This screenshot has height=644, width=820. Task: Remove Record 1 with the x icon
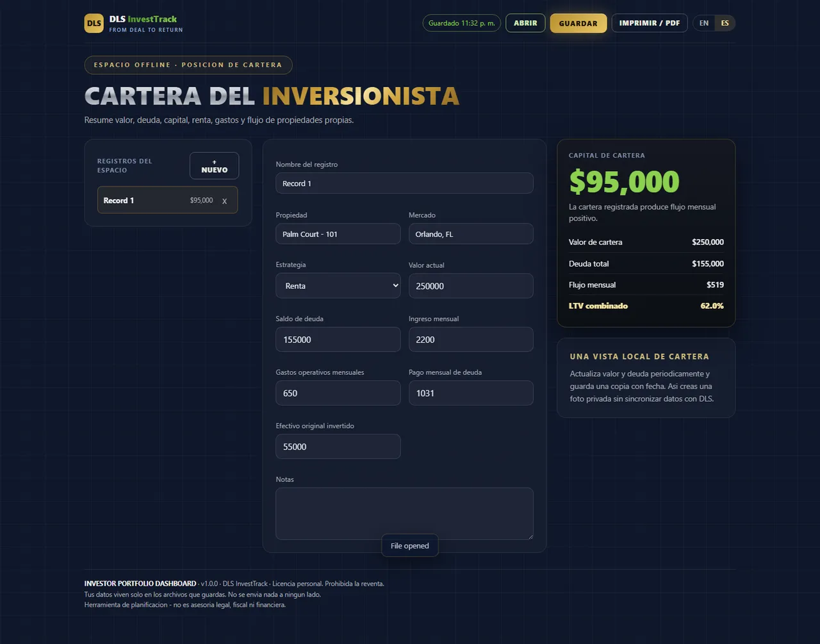pos(224,201)
